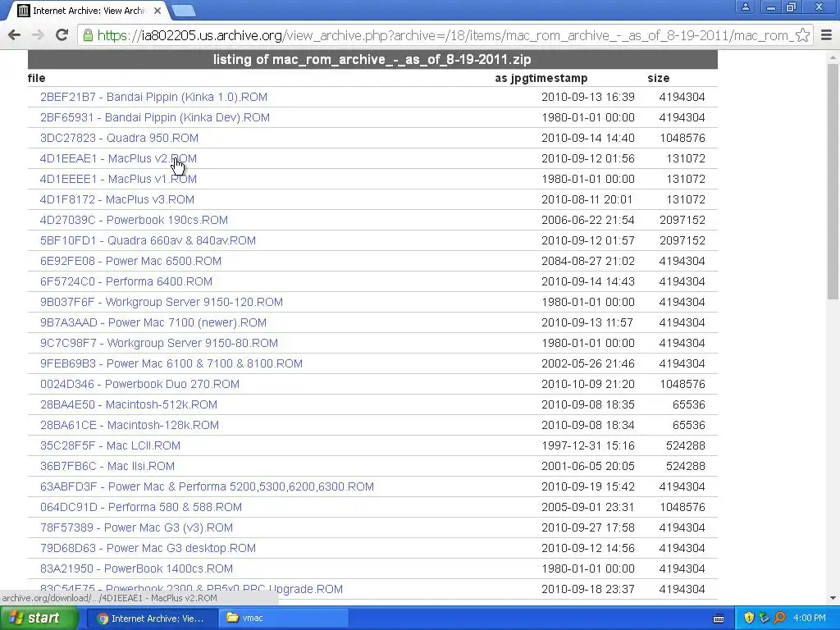Click the scrollbar up arrow

click(833, 57)
